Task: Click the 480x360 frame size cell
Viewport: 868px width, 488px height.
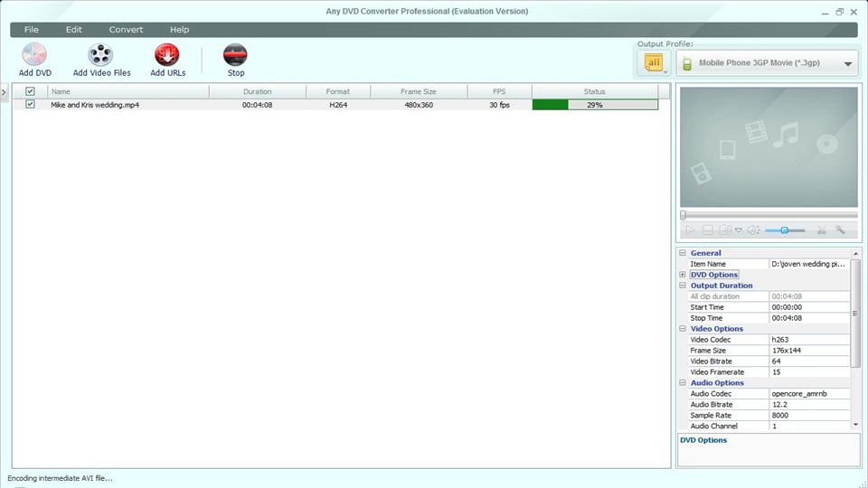Action: coord(419,105)
